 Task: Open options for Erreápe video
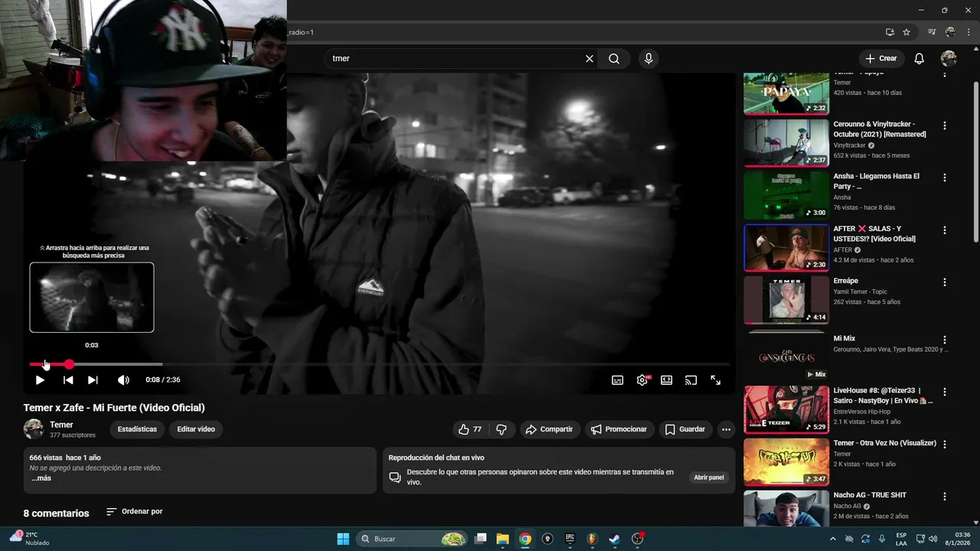(x=945, y=282)
